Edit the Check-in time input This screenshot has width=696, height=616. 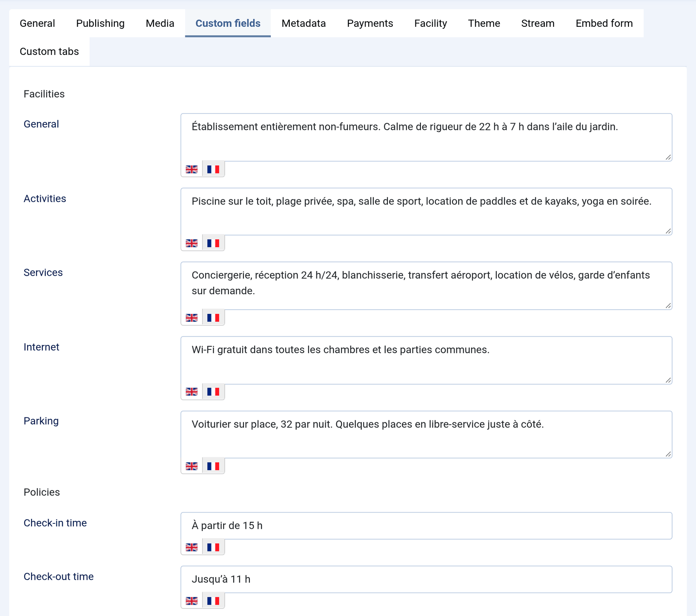click(x=426, y=525)
